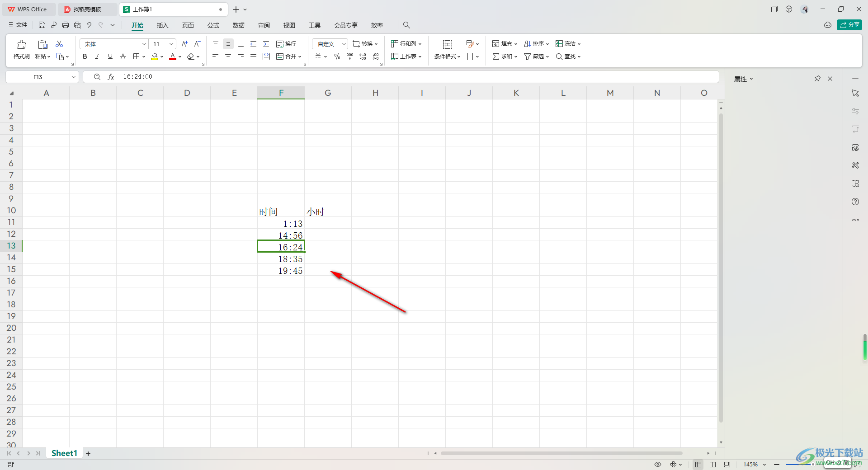
Task: Expand the Name Box F13 dropdown
Action: (74, 77)
